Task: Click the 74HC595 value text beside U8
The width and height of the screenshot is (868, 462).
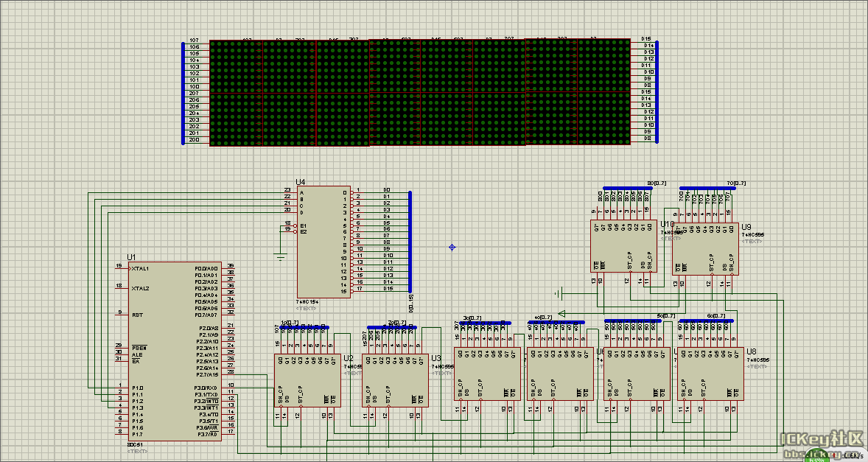Action: click(757, 360)
